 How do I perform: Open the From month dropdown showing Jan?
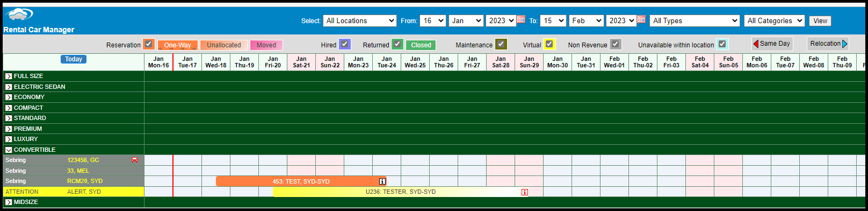pos(466,21)
